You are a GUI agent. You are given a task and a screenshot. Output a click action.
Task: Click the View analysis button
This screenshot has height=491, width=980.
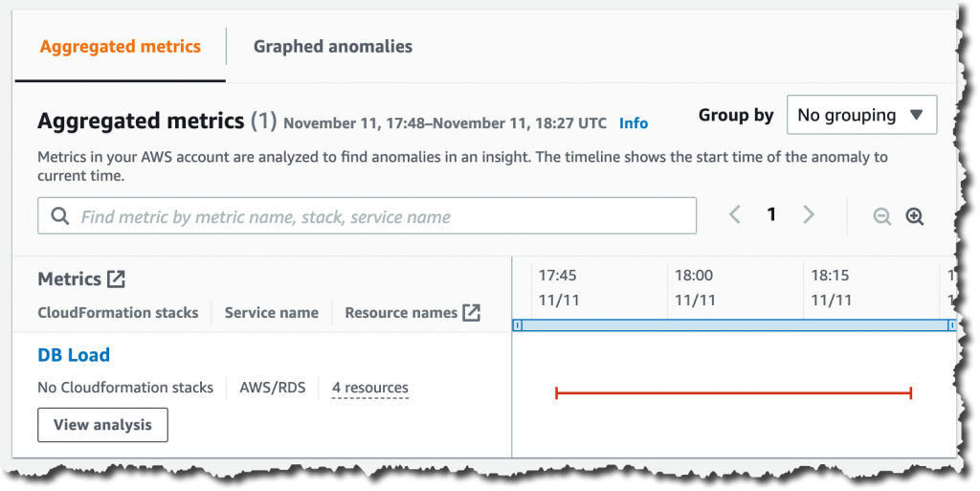click(102, 425)
